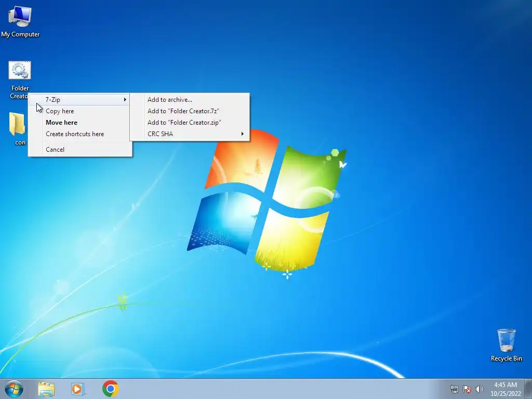
Task: Click the Show desktop button at taskbar end
Action: click(x=528, y=389)
